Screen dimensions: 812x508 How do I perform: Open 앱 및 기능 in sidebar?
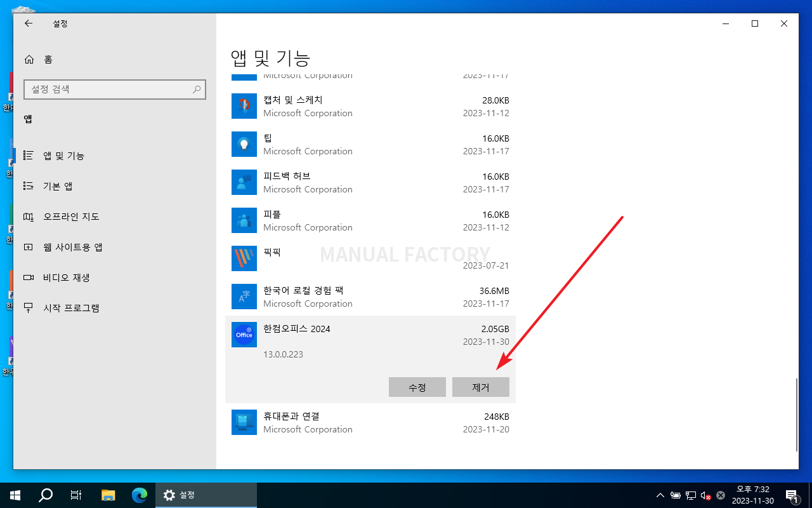(114, 156)
